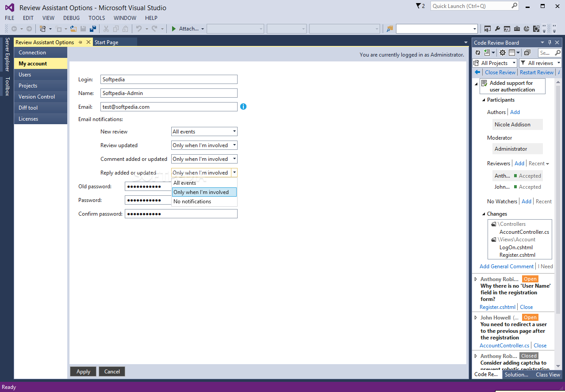The width and height of the screenshot is (565, 392).
Task: Refresh the Code Review Board
Action: [478, 53]
